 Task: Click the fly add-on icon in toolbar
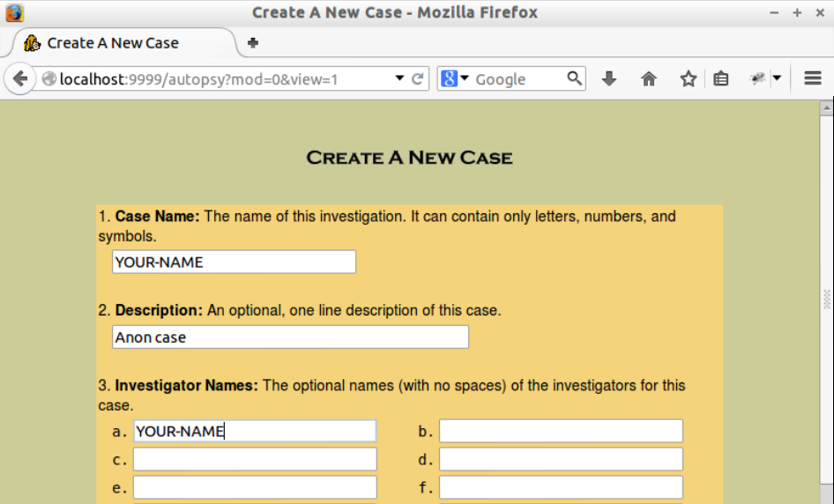[x=757, y=78]
